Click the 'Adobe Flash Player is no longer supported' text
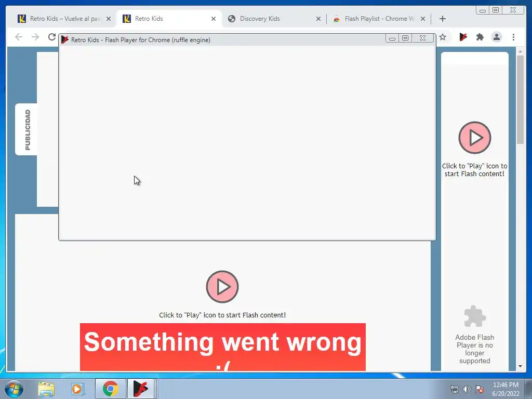This screenshot has height=399, width=532. 474,349
